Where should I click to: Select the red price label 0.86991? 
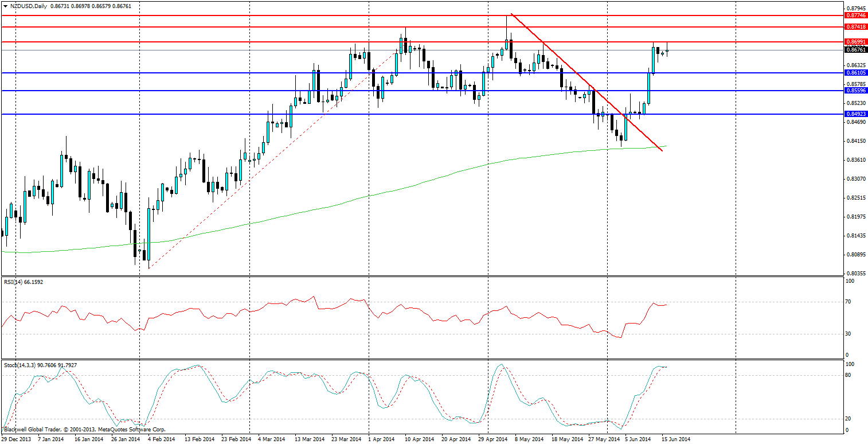click(x=857, y=42)
